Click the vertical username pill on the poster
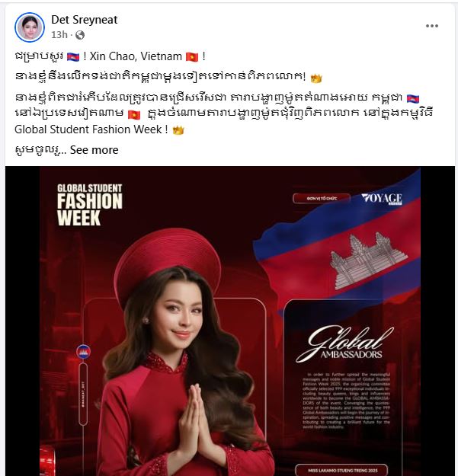Image resolution: width=458 pixels, height=476 pixels. coord(83,394)
